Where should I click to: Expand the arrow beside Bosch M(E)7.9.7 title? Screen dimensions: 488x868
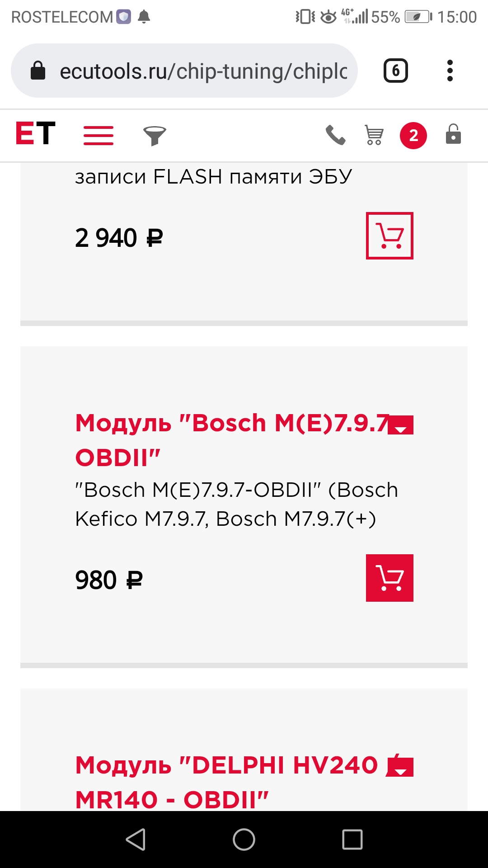401,425
